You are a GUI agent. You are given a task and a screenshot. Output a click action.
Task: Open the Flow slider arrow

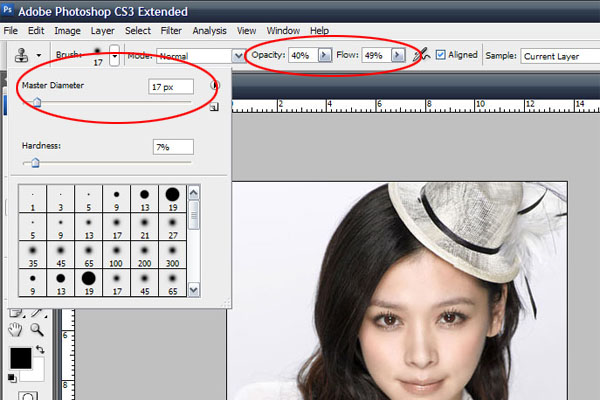pyautogui.click(x=398, y=56)
